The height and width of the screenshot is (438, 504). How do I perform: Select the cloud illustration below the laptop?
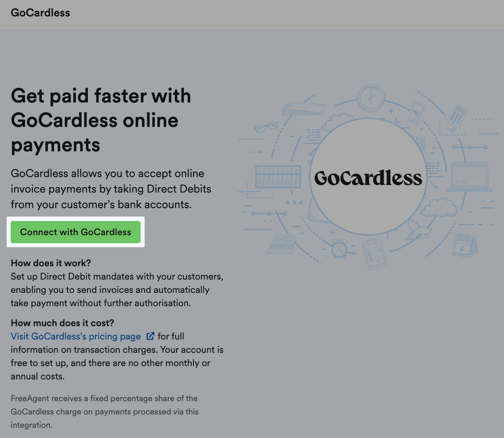[440, 208]
